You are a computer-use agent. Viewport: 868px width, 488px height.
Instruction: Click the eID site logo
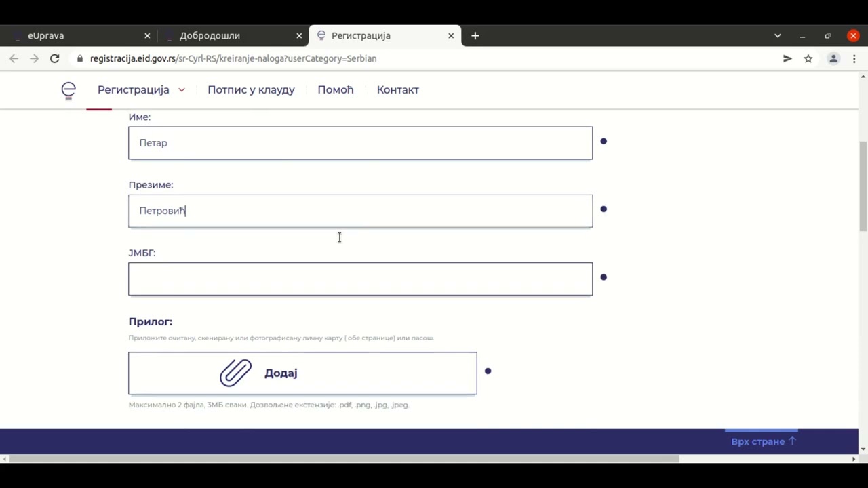68,90
